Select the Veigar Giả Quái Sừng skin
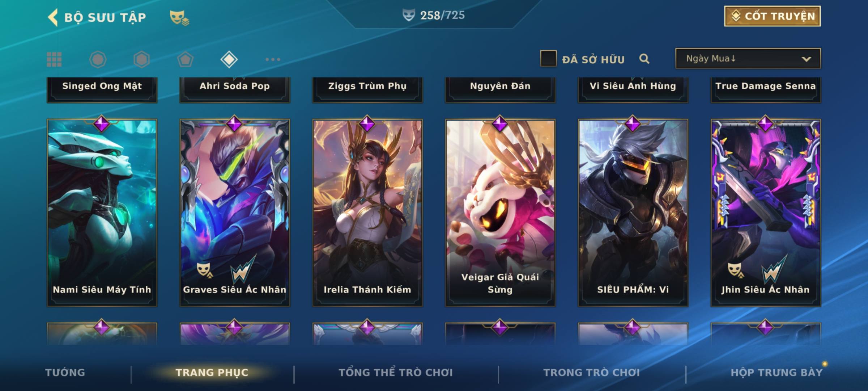This screenshot has width=868, height=391. pos(500,213)
